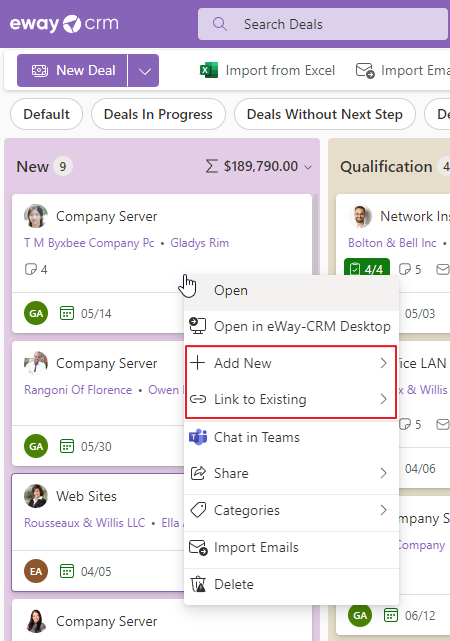450x641 pixels.
Task: Click the search magnifier icon
Action: pyautogui.click(x=219, y=24)
